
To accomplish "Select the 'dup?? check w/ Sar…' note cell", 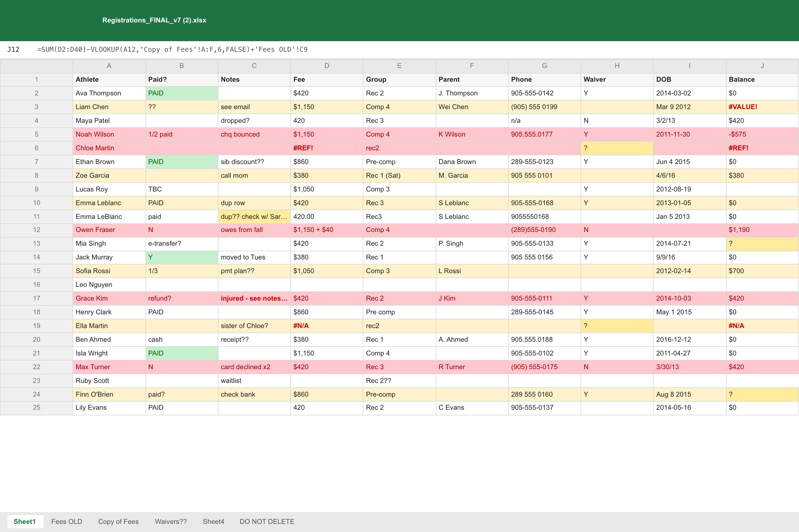I will pos(254,216).
